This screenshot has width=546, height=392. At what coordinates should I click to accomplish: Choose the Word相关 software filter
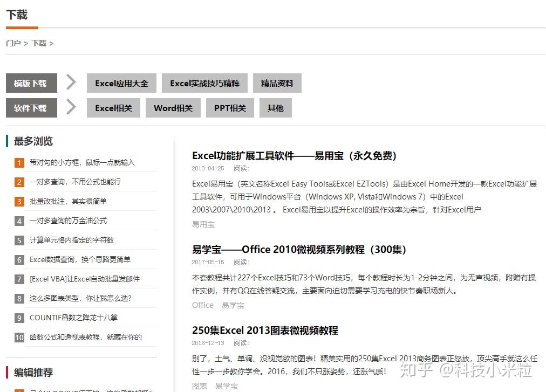(x=173, y=108)
